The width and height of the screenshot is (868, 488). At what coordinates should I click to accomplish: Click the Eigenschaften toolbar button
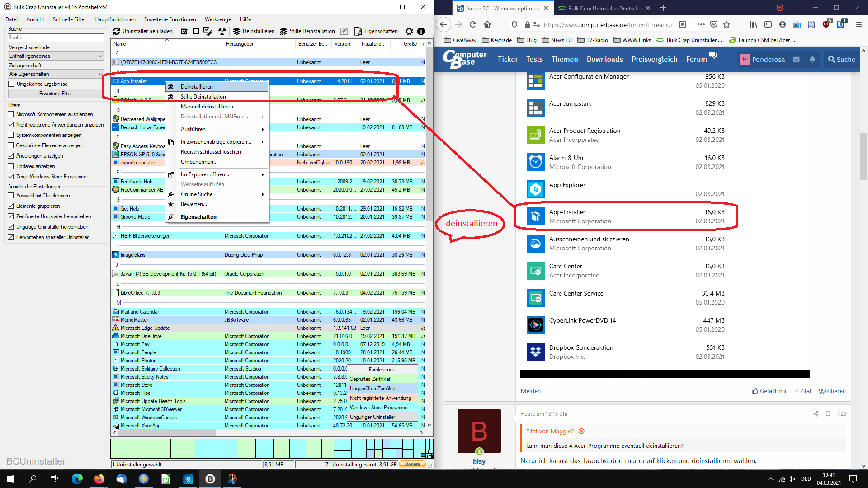pyautogui.click(x=376, y=31)
